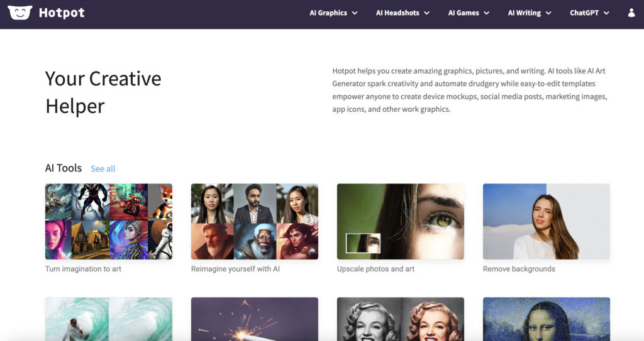Open the AI Writing menu

click(x=530, y=13)
